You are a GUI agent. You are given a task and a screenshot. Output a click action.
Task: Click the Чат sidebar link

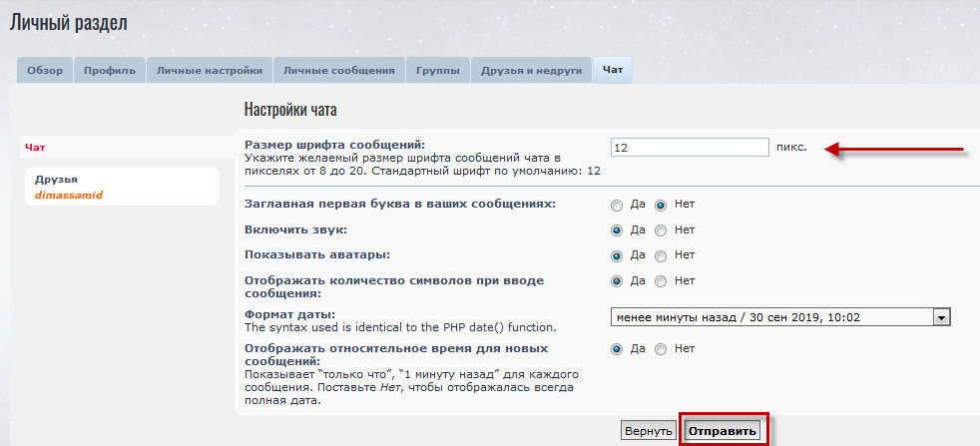(35, 148)
